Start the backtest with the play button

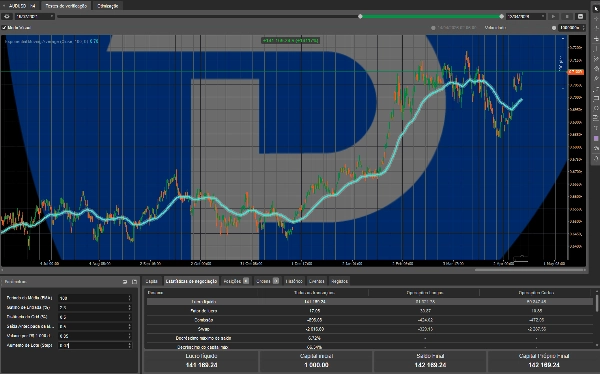point(553,16)
